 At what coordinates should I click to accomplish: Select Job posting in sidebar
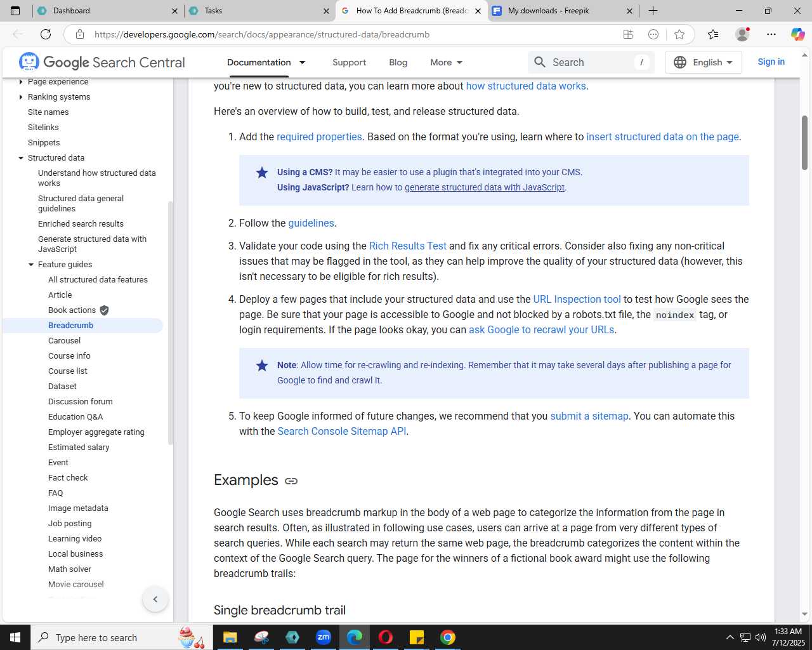70,523
